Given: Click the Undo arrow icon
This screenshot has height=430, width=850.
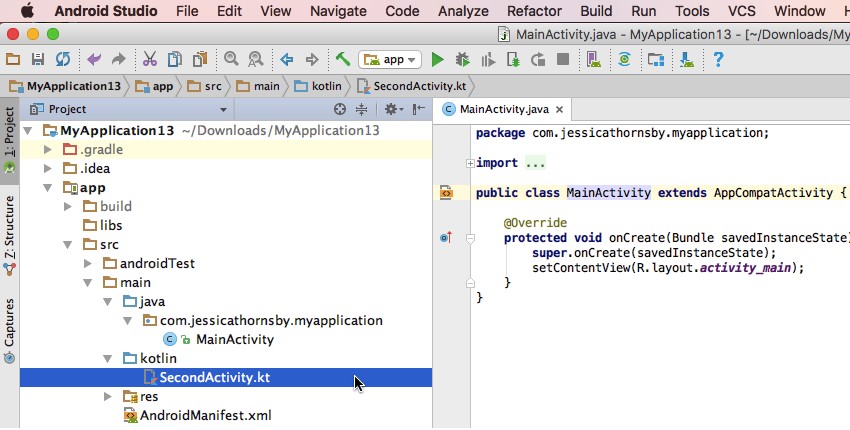Looking at the screenshot, I should pyautogui.click(x=94, y=59).
